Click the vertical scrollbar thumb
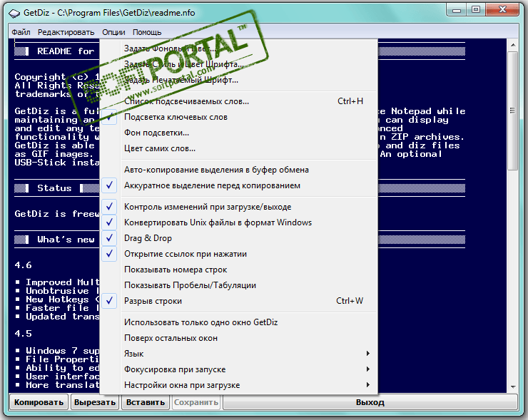The image size is (528, 420). pos(513,111)
